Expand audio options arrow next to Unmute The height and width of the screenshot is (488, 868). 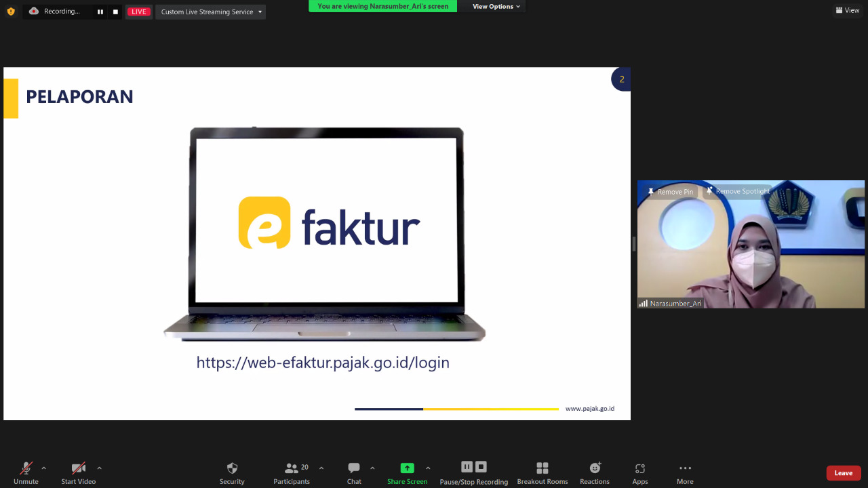(x=44, y=468)
